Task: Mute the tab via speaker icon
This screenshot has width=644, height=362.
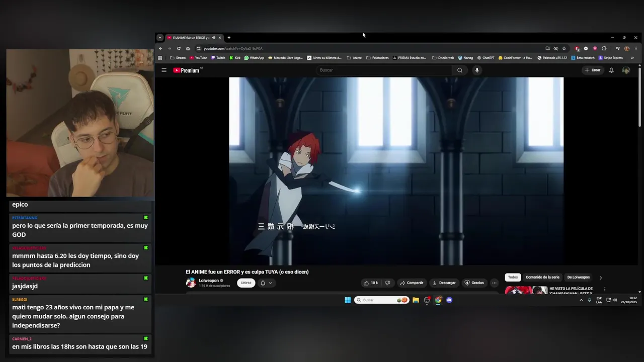Action: (x=213, y=38)
